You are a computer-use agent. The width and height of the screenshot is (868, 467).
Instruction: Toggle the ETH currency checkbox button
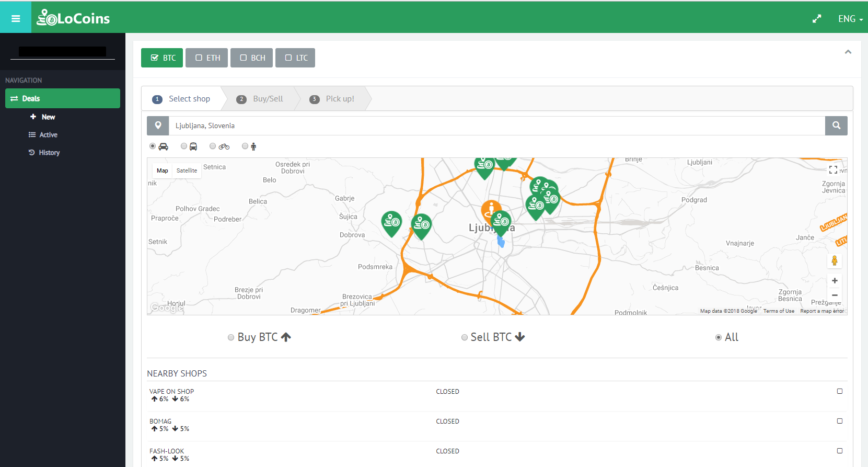point(206,58)
